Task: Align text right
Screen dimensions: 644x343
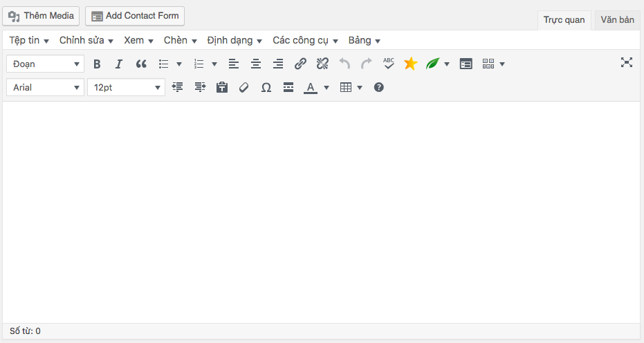Action: [278, 64]
